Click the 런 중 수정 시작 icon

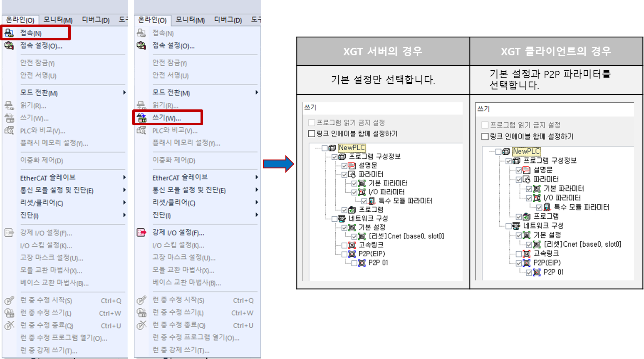9,300
